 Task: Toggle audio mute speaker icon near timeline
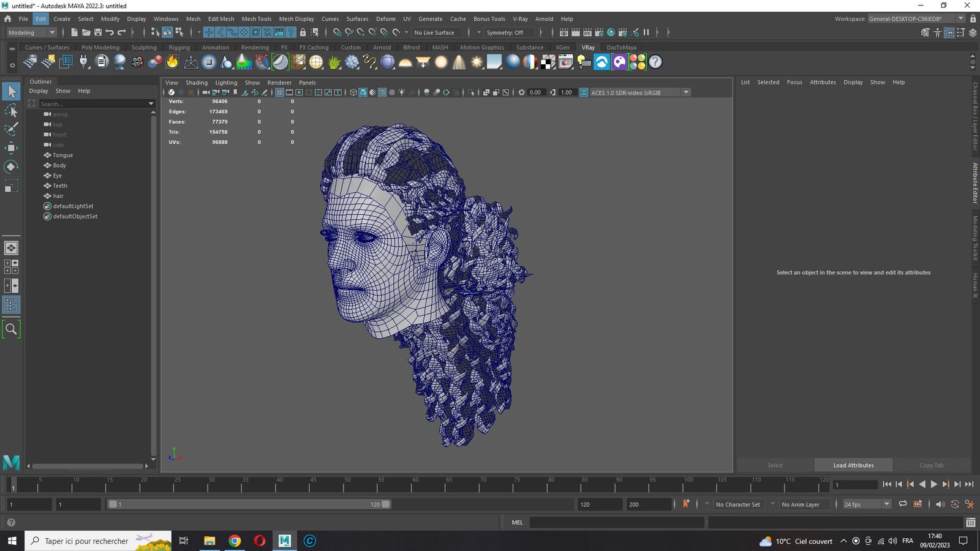click(940, 504)
